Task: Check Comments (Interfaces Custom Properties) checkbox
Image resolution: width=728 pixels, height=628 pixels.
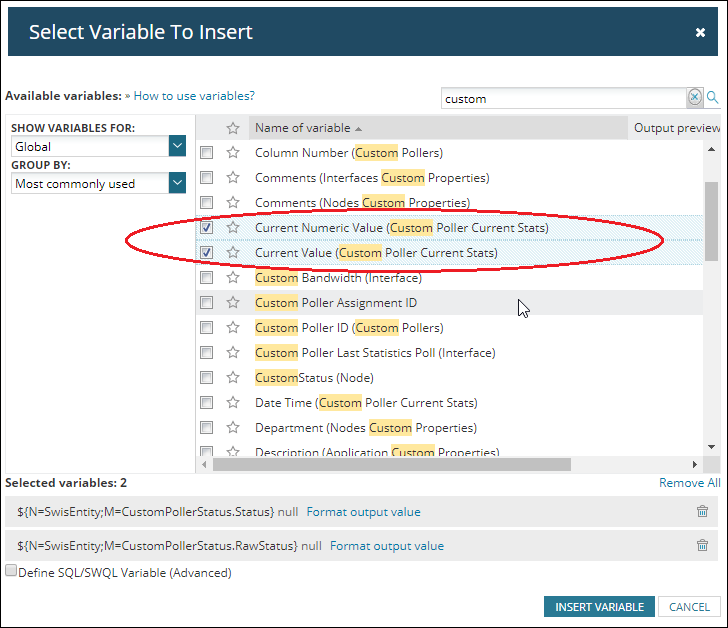Action: pos(207,178)
